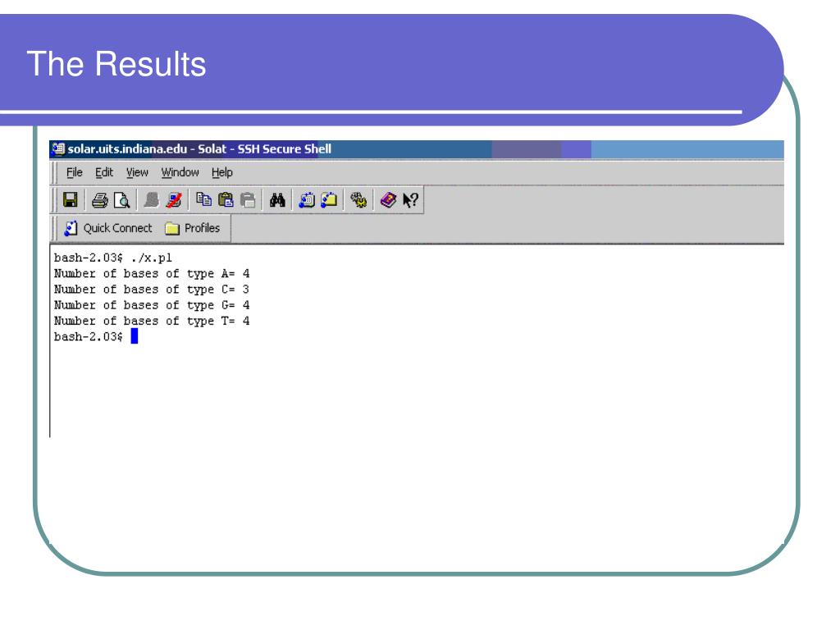Open the File menu

[75, 172]
